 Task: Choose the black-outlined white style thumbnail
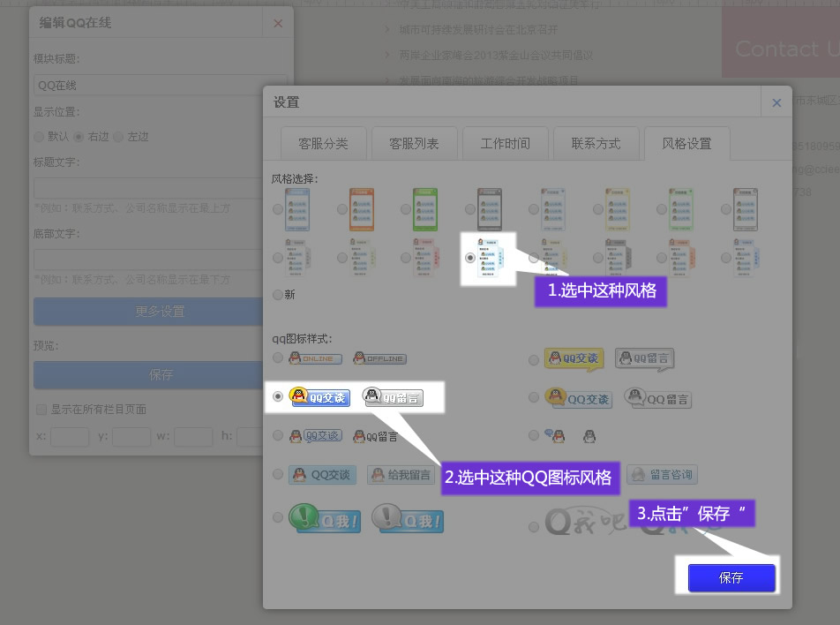(746, 209)
